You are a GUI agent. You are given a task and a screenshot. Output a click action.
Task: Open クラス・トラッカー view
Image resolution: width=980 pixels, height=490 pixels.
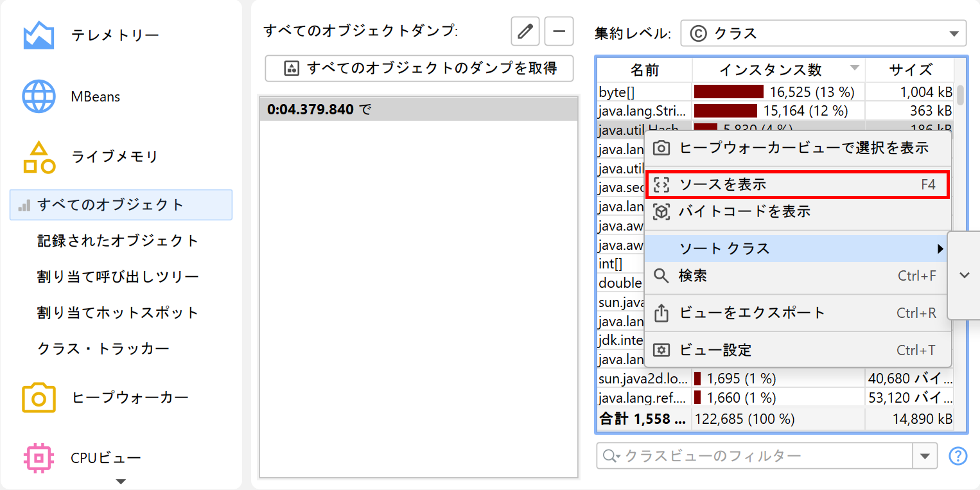coord(103,349)
